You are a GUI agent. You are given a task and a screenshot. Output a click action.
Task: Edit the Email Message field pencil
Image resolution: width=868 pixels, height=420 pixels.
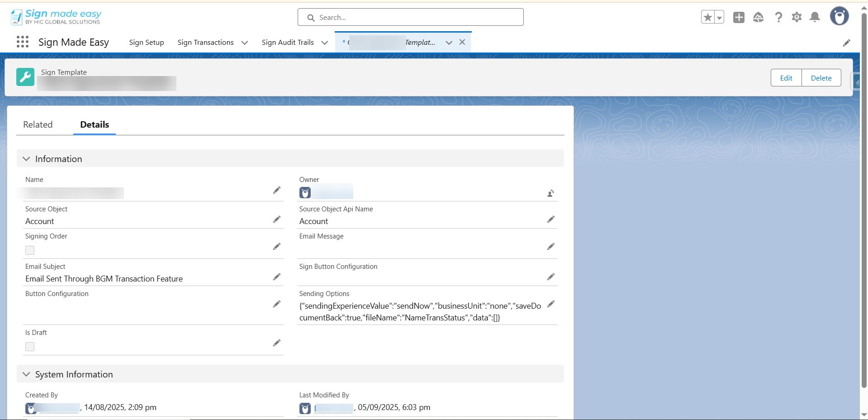pos(551,247)
